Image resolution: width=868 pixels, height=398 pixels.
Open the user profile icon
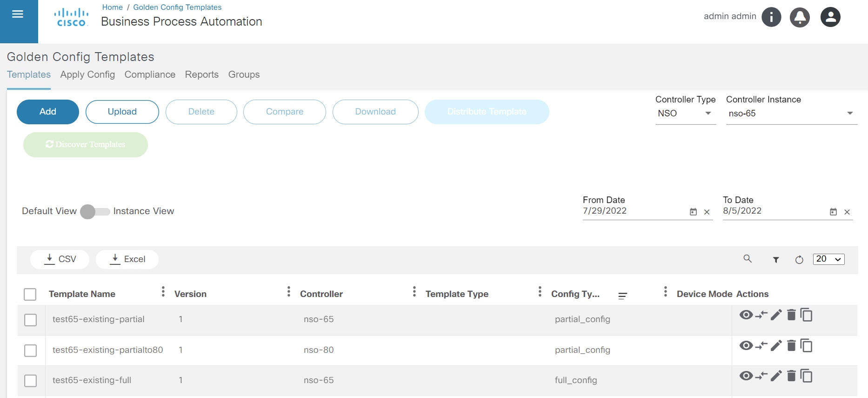(830, 17)
